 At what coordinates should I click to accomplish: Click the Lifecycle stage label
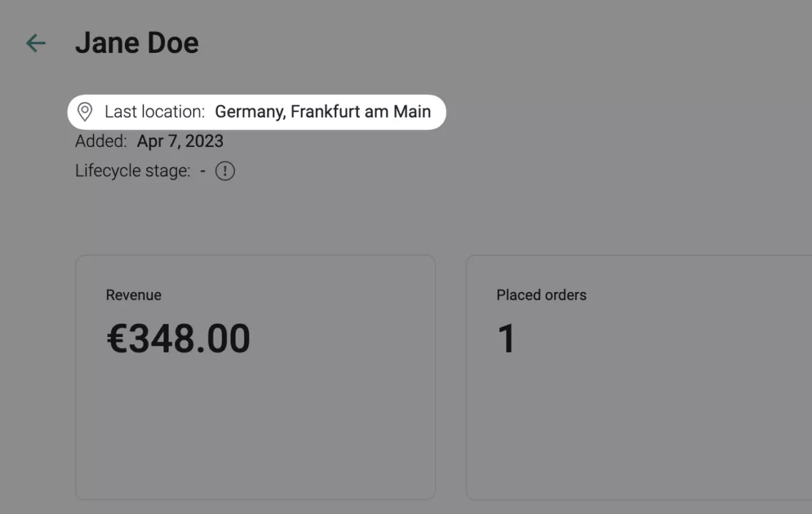point(133,171)
